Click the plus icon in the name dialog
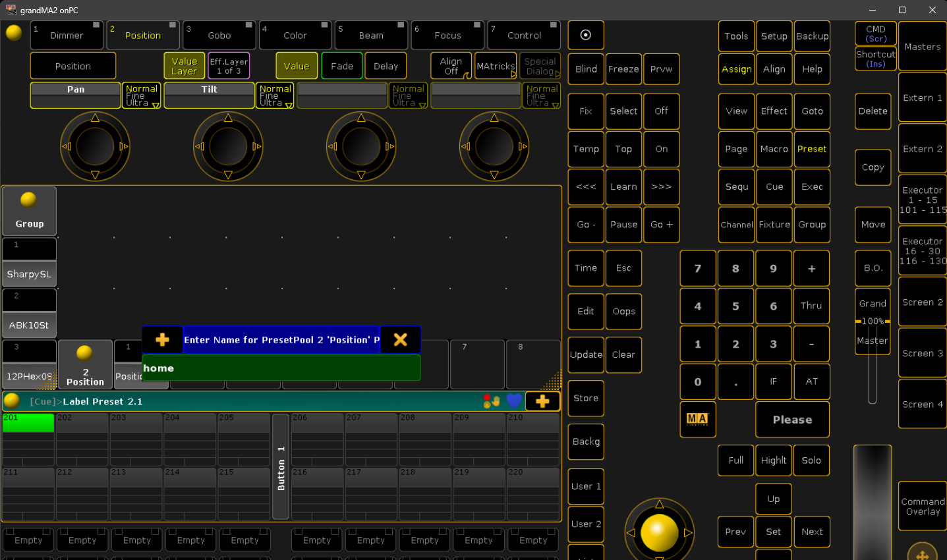 (162, 340)
